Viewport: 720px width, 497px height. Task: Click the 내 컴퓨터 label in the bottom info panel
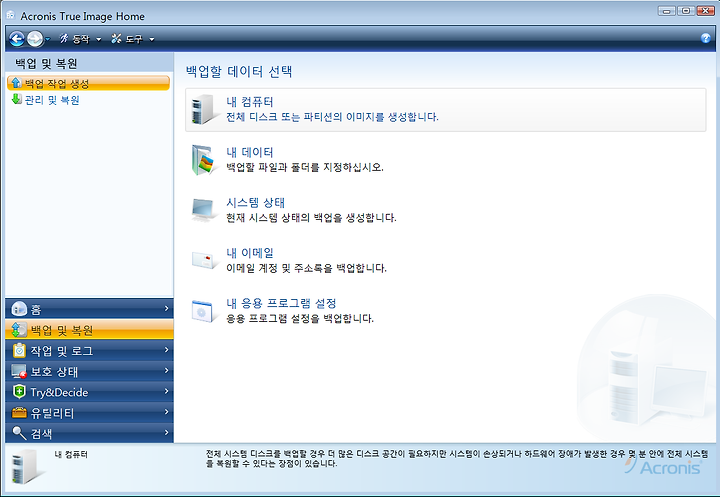coord(71,454)
